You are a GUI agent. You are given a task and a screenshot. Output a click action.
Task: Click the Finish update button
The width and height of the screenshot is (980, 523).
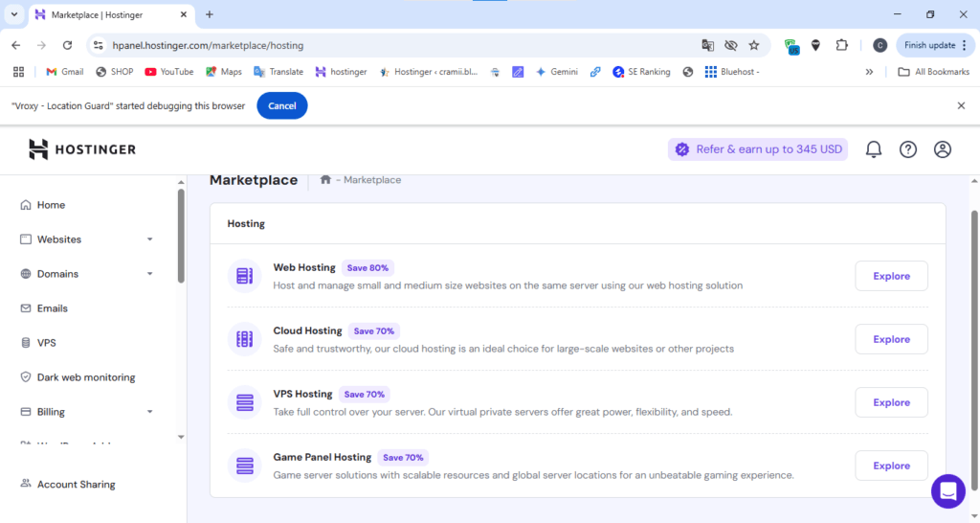tap(935, 45)
